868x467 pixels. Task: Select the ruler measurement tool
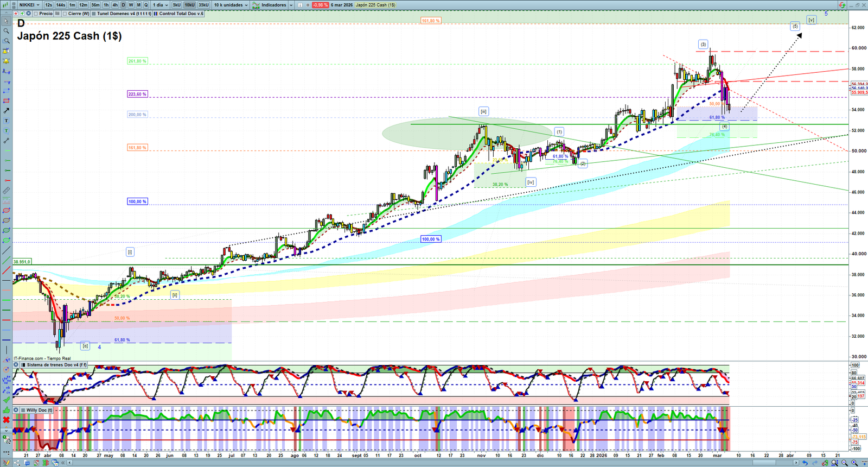coord(7,191)
